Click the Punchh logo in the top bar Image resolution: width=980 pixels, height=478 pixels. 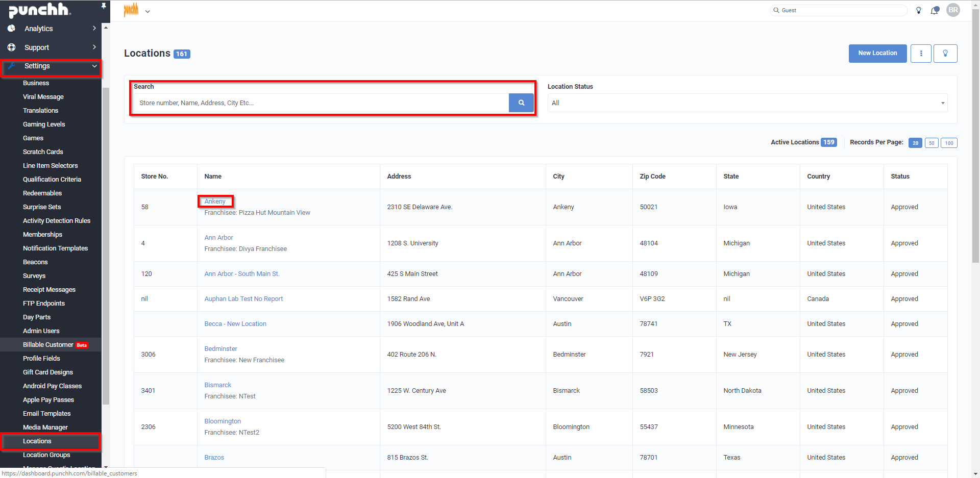(x=131, y=10)
